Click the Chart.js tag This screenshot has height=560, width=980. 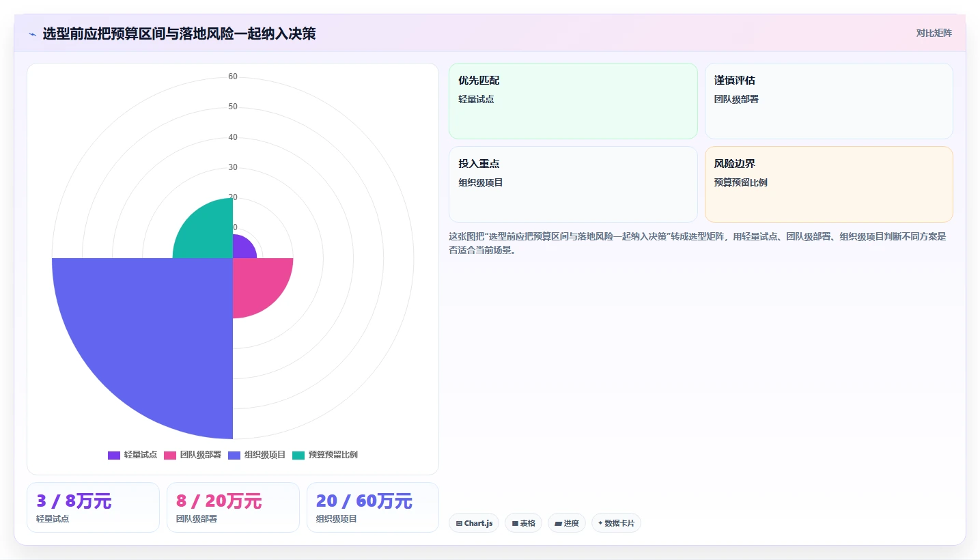click(474, 523)
